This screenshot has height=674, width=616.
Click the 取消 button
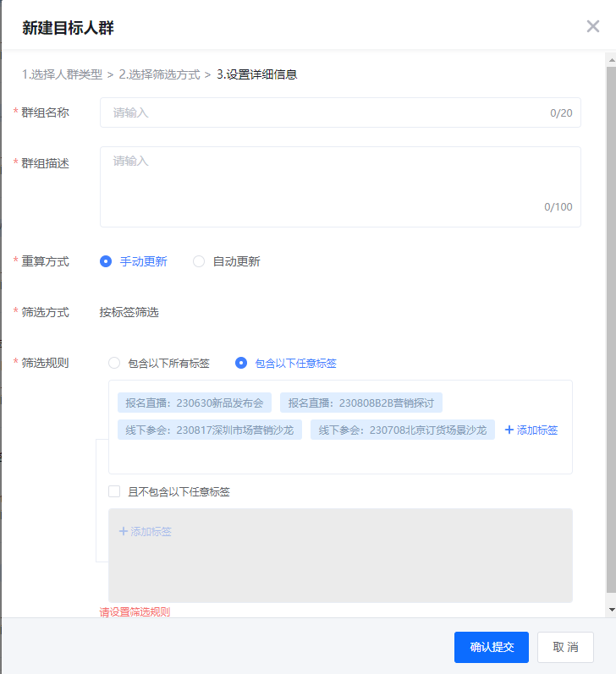[565, 647]
